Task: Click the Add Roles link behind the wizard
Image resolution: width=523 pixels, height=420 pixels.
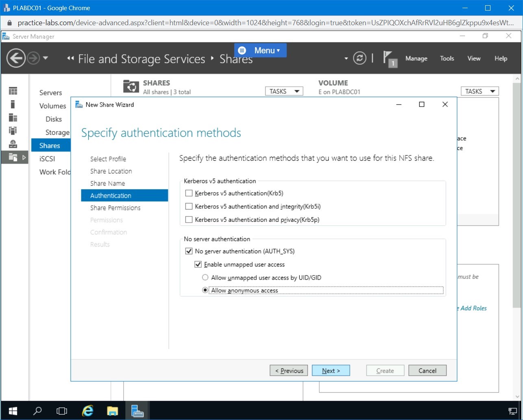Action: (x=472, y=308)
